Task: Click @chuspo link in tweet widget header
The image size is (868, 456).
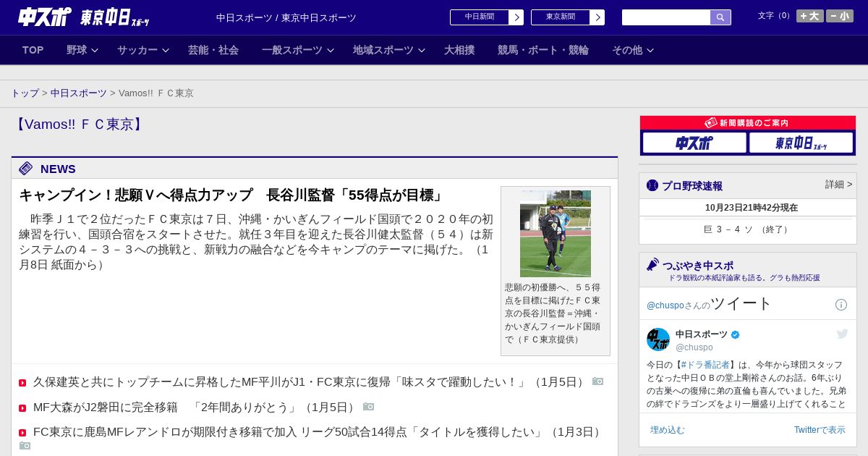Action: [665, 305]
